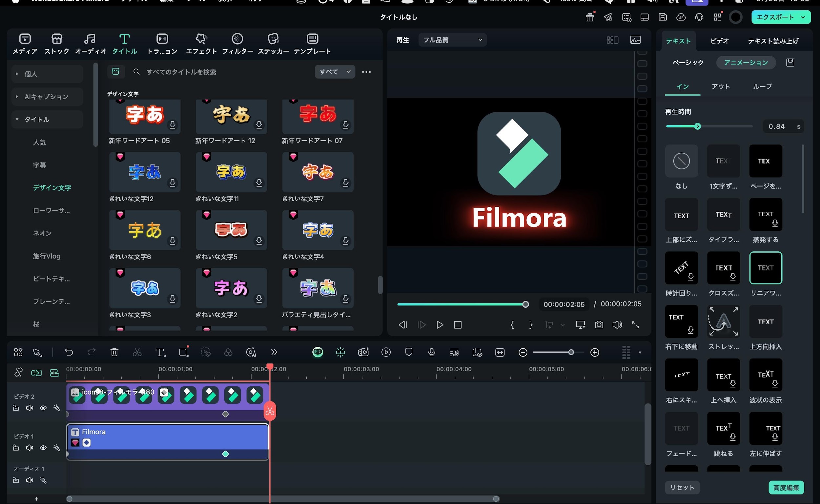
Task: Open the エクスポート dropdown arrow
Action: point(803,17)
